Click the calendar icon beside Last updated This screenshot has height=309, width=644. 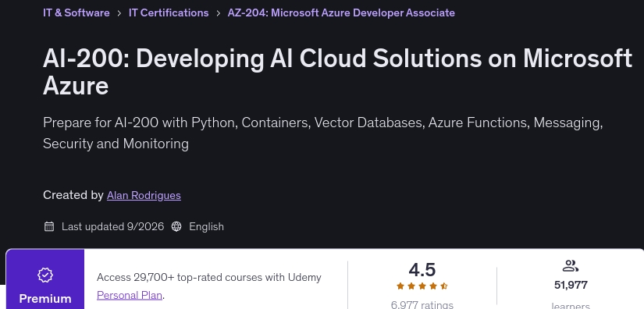tap(49, 226)
